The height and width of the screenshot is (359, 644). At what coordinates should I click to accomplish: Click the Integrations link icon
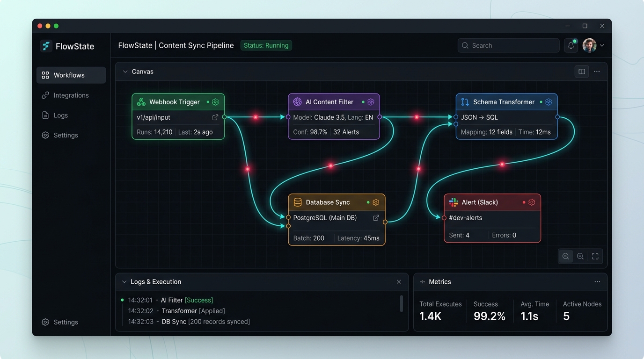point(45,95)
